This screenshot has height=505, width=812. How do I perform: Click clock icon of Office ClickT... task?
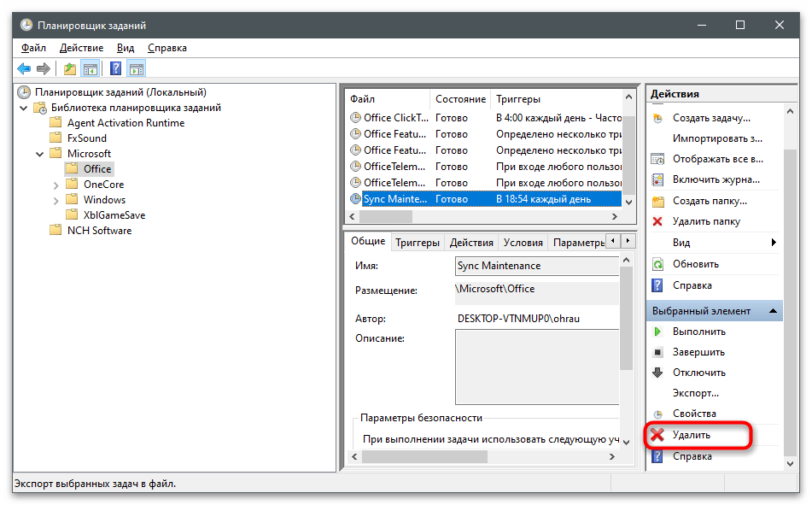[x=356, y=118]
